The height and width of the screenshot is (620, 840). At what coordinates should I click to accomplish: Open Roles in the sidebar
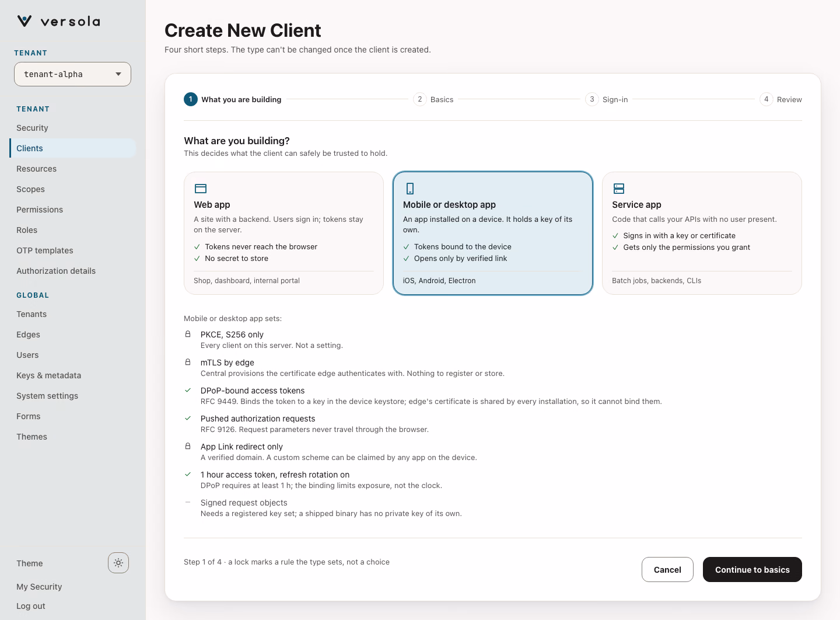(72, 230)
